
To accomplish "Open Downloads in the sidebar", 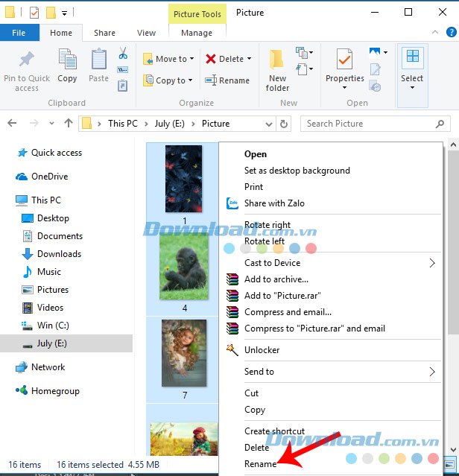I will point(59,254).
